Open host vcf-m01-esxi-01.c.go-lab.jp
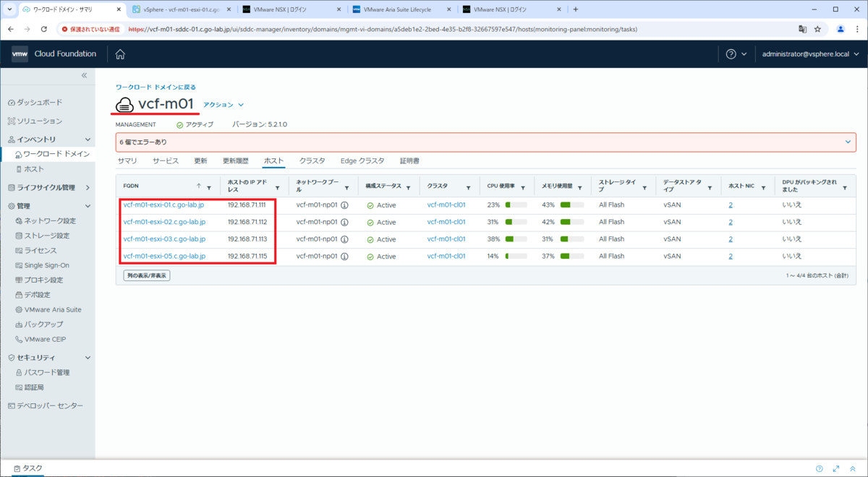 coord(164,205)
